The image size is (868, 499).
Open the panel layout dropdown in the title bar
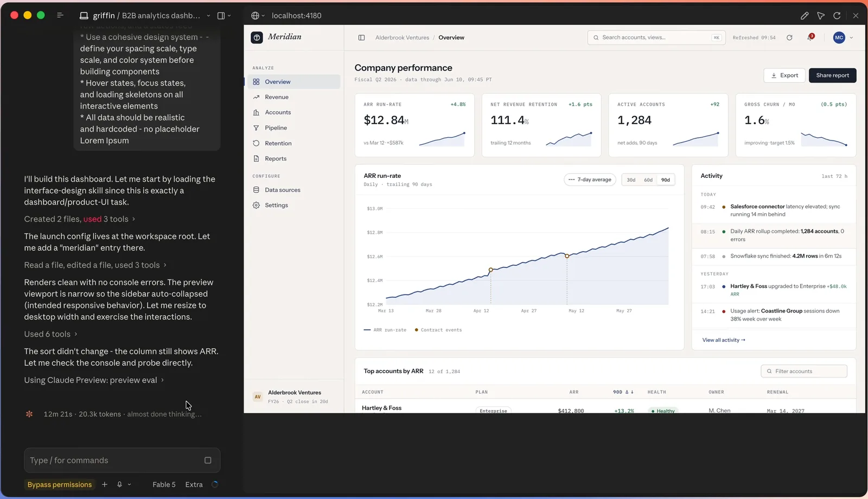click(x=224, y=16)
